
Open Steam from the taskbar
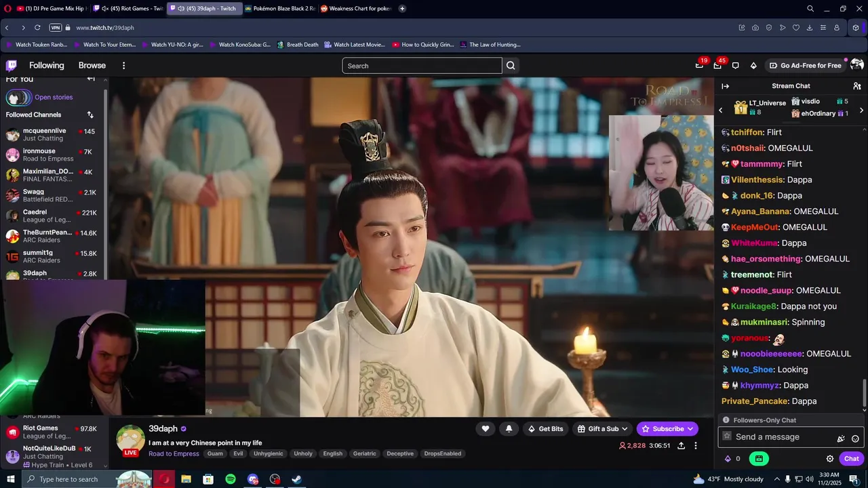297,479
